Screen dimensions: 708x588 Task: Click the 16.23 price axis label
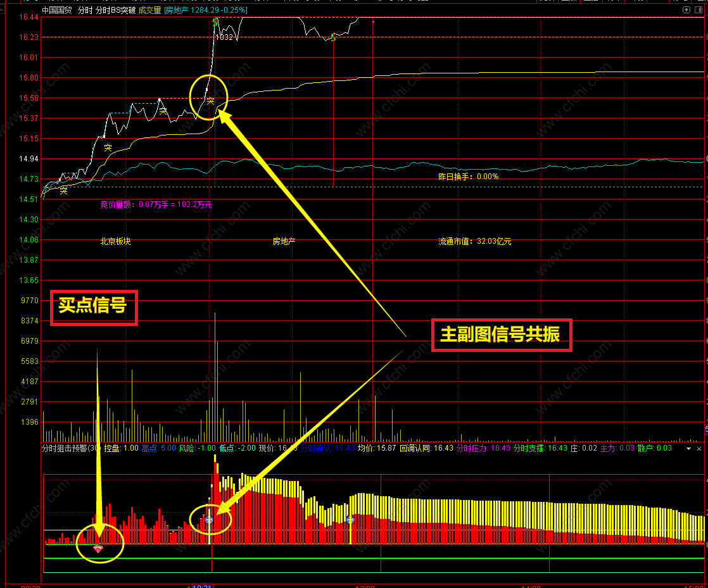point(28,37)
